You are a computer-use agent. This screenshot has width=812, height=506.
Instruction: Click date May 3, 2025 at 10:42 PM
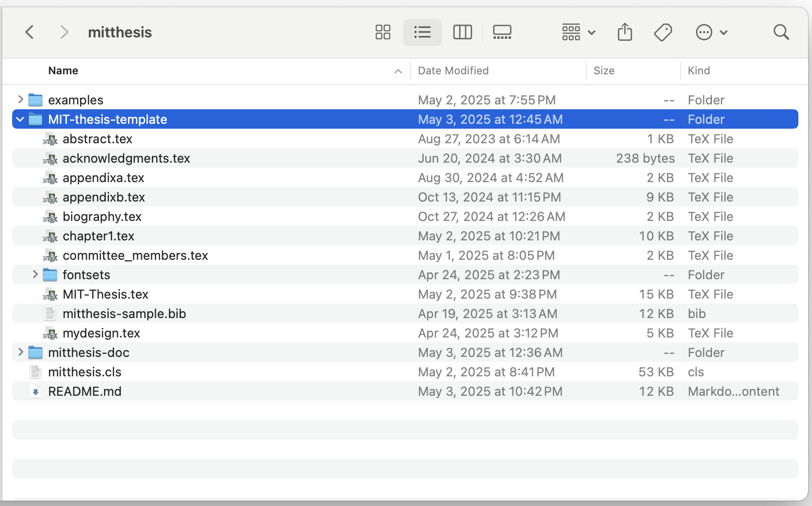(490, 391)
